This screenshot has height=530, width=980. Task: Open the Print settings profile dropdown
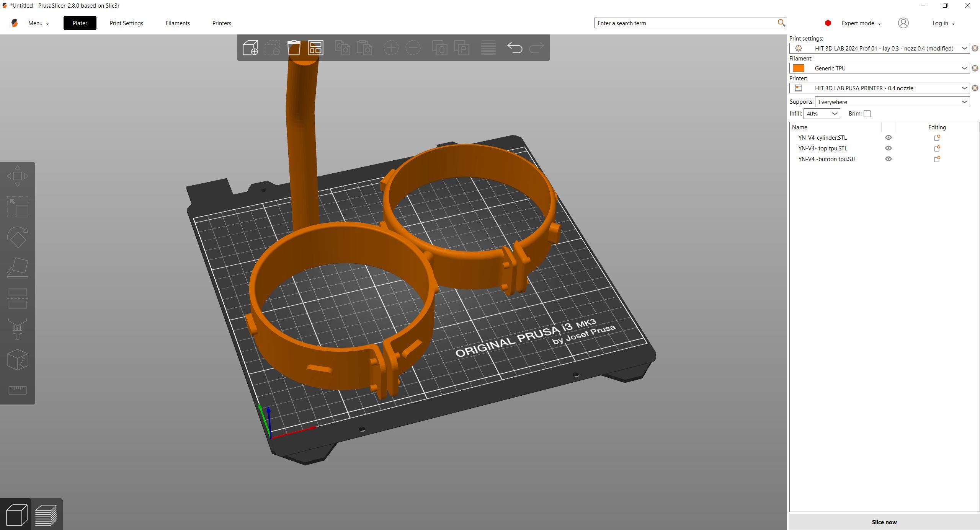tap(879, 48)
